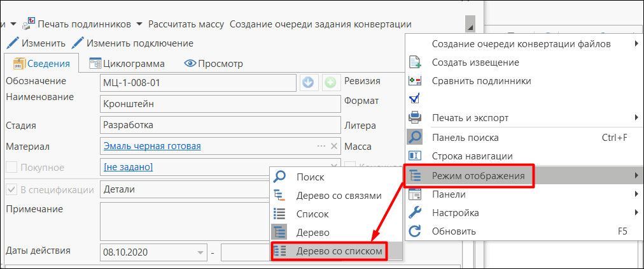Open the Панели submenu

click(x=524, y=194)
